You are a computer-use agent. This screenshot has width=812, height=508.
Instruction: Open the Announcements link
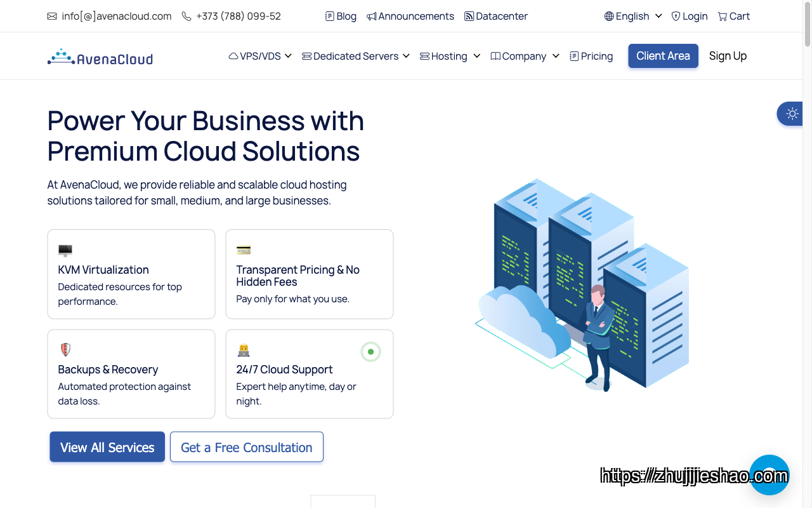(416, 17)
